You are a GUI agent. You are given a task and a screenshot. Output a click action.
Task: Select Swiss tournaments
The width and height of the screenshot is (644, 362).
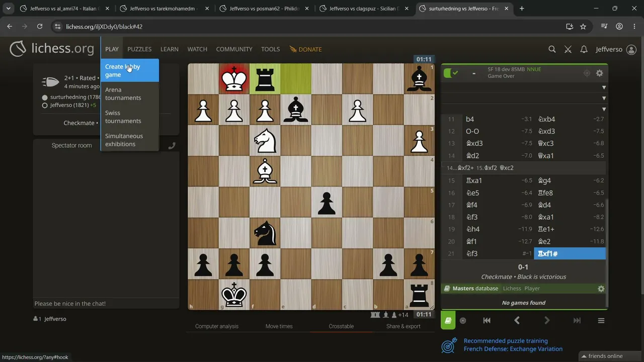coord(130,117)
